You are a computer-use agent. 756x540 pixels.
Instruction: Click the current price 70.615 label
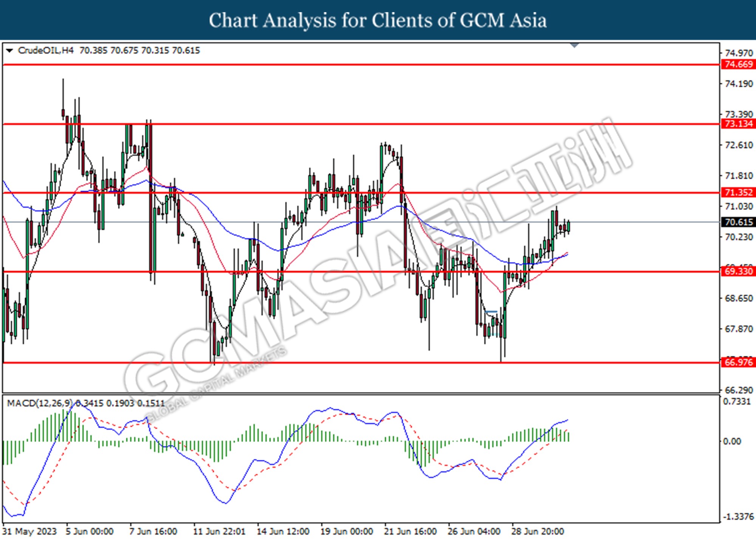coord(739,222)
